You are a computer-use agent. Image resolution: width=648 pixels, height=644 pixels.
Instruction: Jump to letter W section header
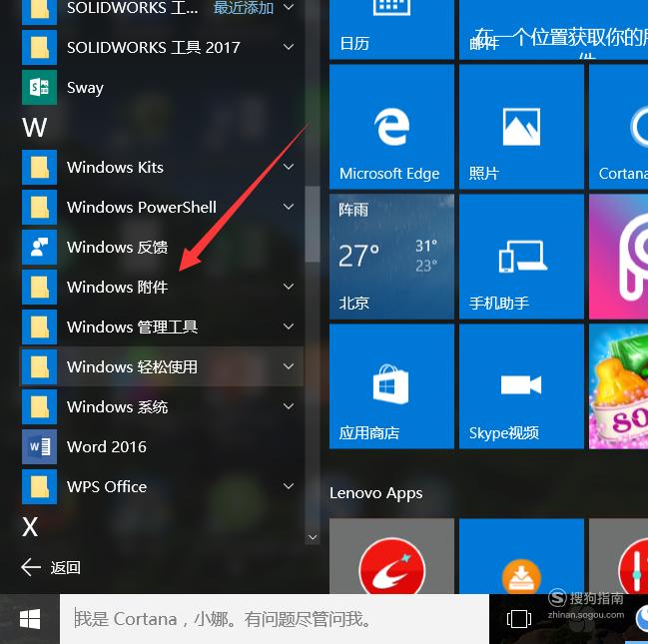(35, 128)
